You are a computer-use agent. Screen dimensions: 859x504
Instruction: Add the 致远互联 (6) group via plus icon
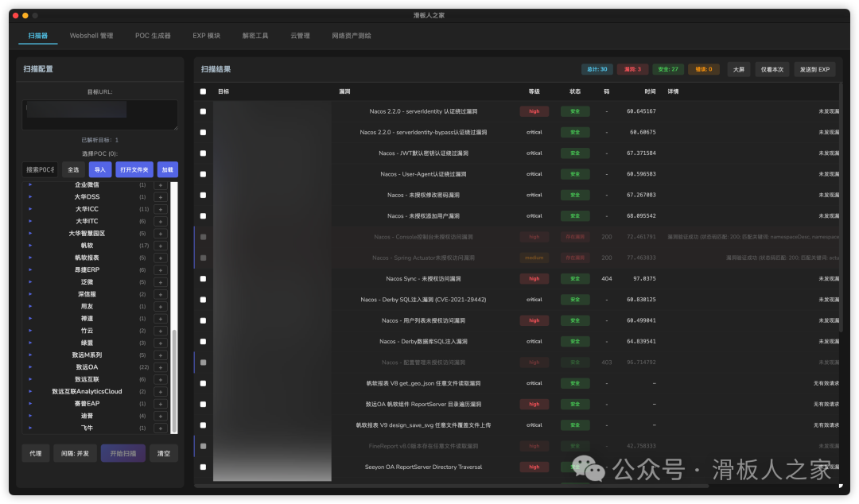(x=161, y=380)
